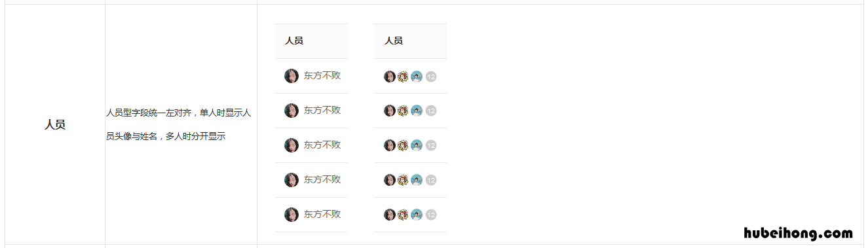868x248 pixels.
Task: Open the 东方不败 name in the fourth row
Action: coord(322,179)
